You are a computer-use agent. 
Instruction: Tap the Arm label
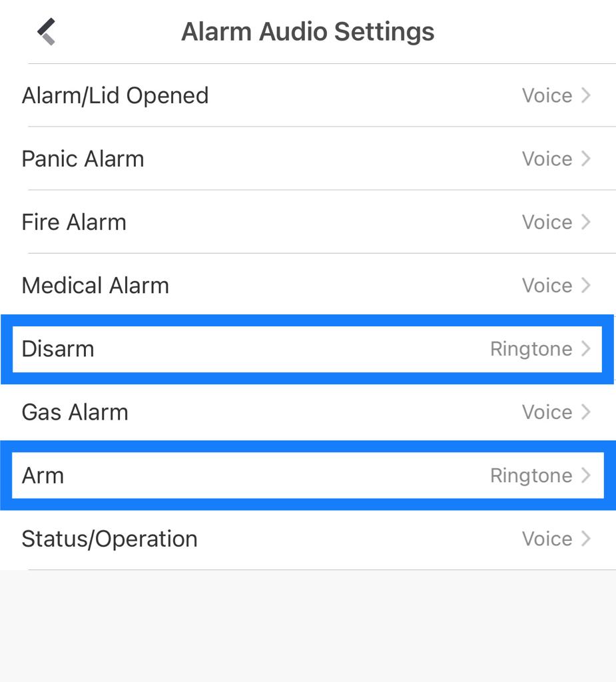43,475
